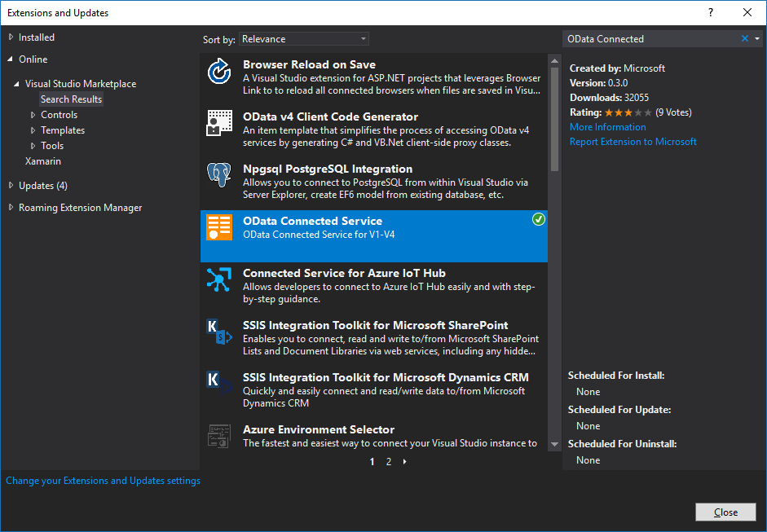Click Report Extension to Microsoft link
This screenshot has width=767, height=532.
[x=633, y=142]
